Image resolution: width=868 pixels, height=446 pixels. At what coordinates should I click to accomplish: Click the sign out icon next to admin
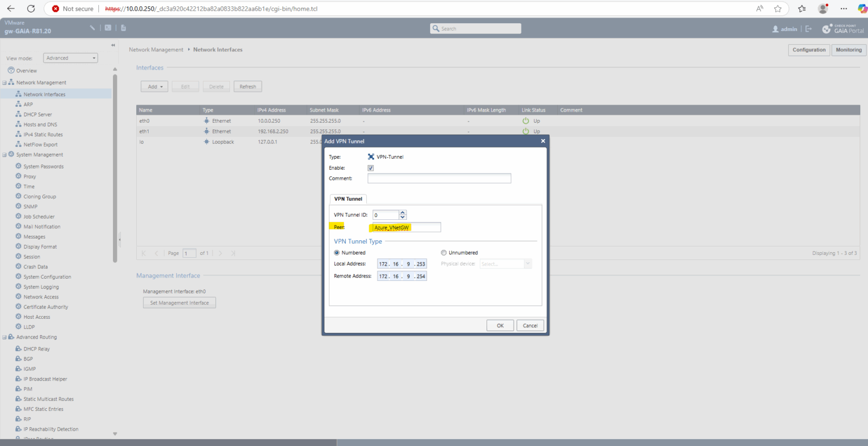click(x=808, y=29)
